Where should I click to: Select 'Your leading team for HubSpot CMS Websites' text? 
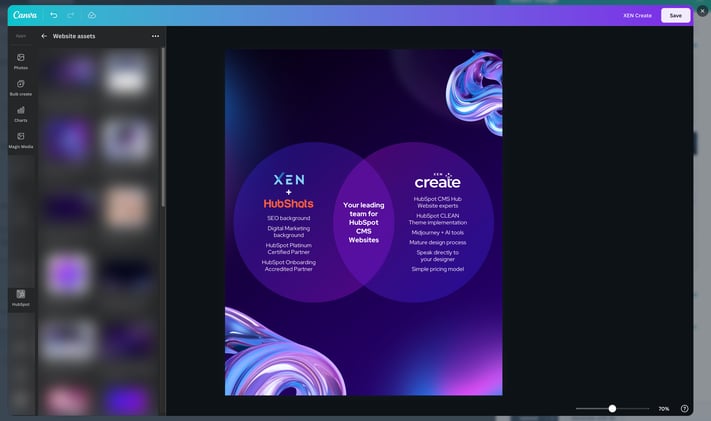point(364,222)
